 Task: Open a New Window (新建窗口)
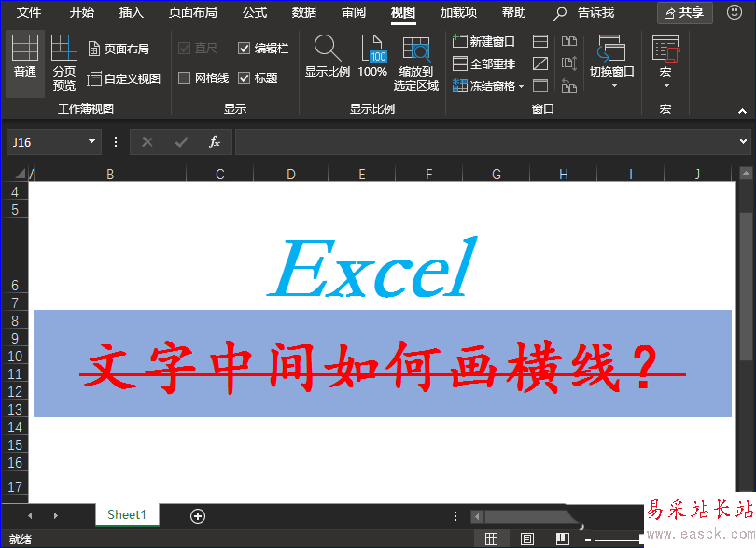[x=483, y=41]
